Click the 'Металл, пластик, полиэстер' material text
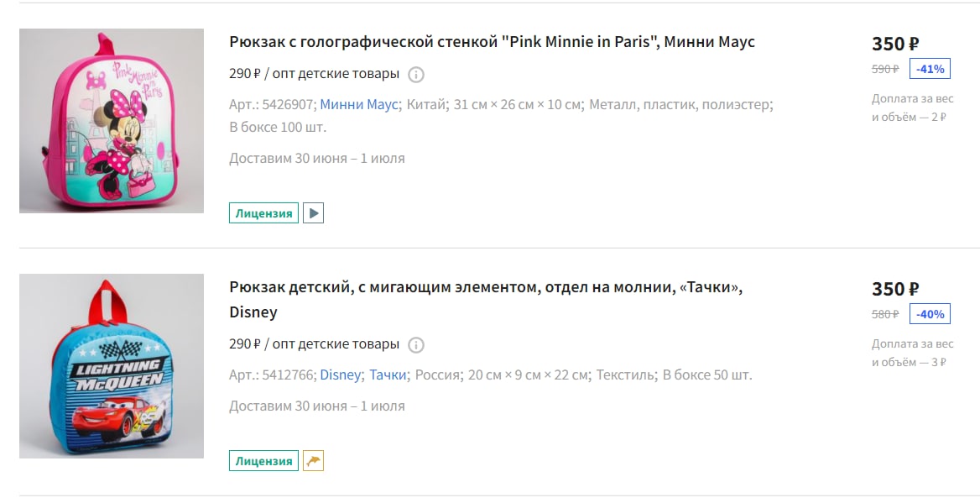This screenshot has height=503, width=980. pos(680,104)
